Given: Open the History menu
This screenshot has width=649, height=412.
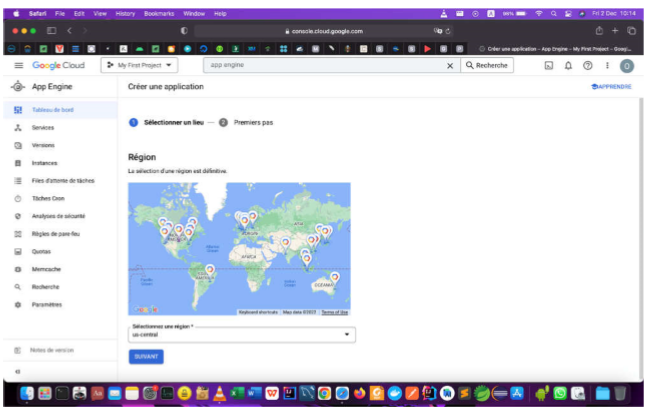Looking at the screenshot, I should pos(125,14).
